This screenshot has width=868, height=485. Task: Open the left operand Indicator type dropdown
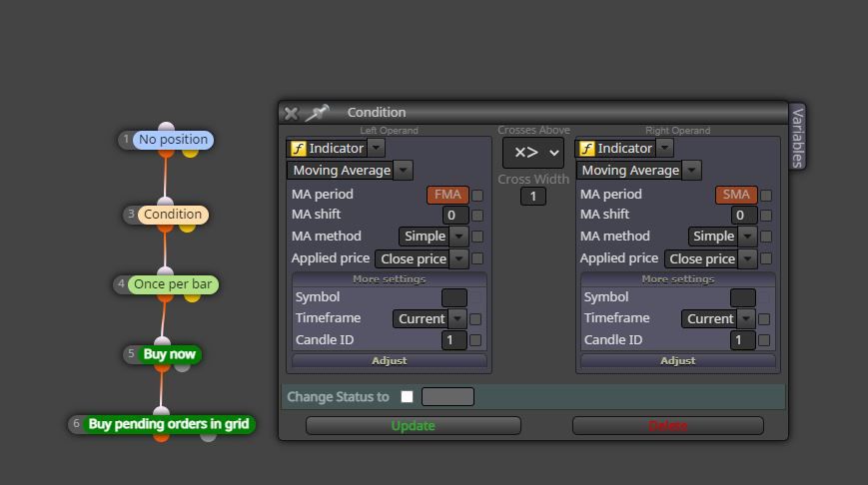pos(376,148)
